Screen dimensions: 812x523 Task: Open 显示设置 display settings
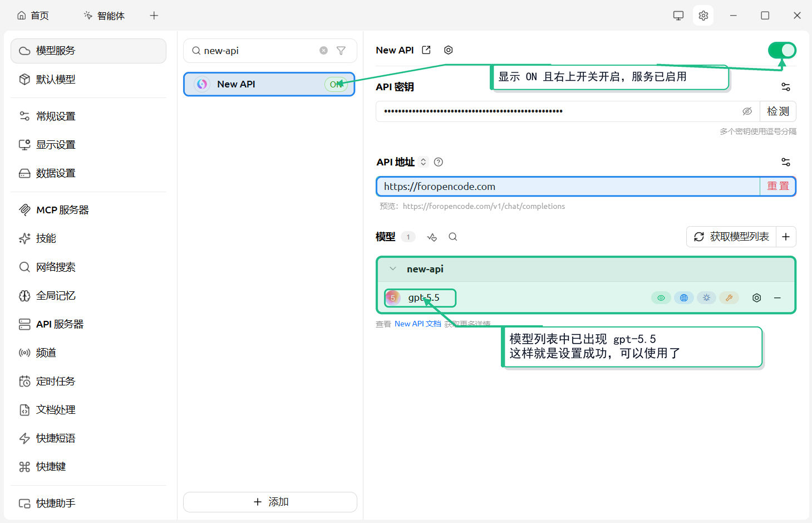coord(88,145)
